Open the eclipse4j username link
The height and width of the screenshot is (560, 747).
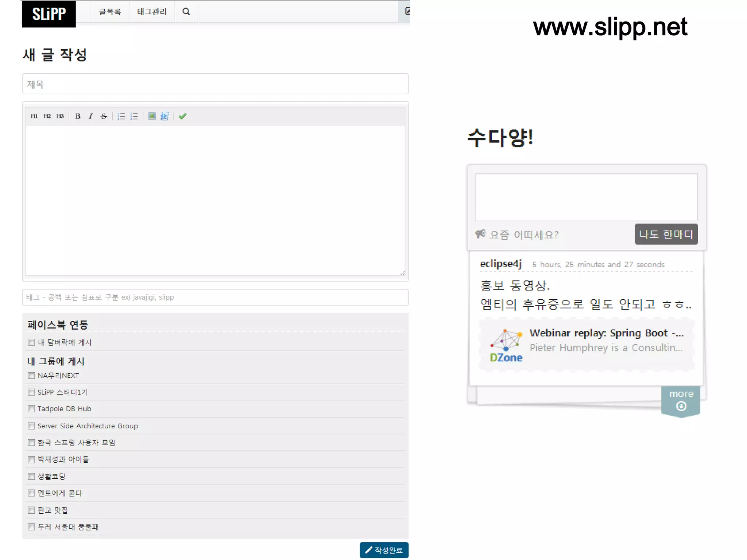pyautogui.click(x=501, y=264)
